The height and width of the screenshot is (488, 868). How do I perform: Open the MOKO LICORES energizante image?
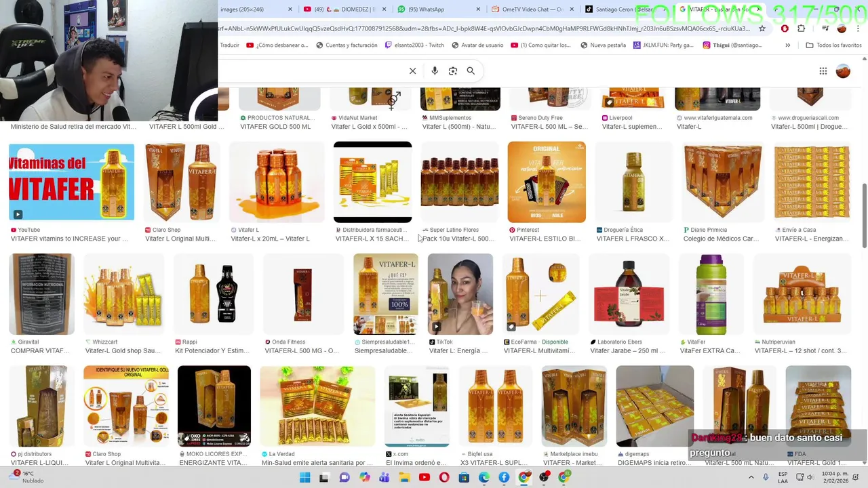[x=214, y=406]
